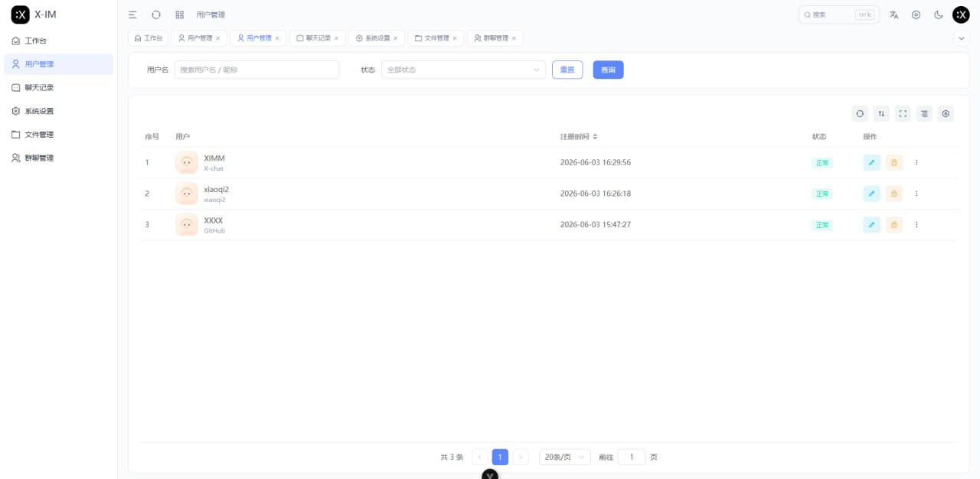Toggle fullscreen for the user table
The width and height of the screenshot is (980, 479).
click(903, 113)
